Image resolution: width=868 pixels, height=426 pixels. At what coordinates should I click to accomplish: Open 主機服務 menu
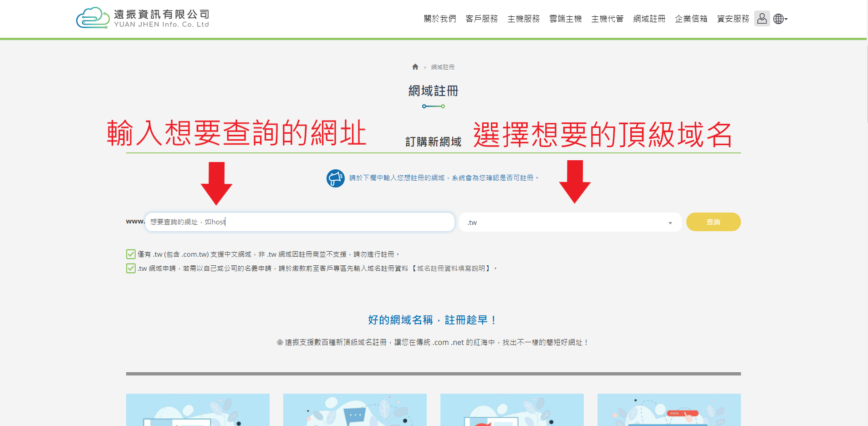[524, 19]
